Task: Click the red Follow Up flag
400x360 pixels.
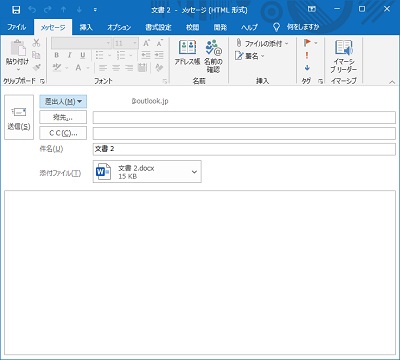Action: pos(307,43)
